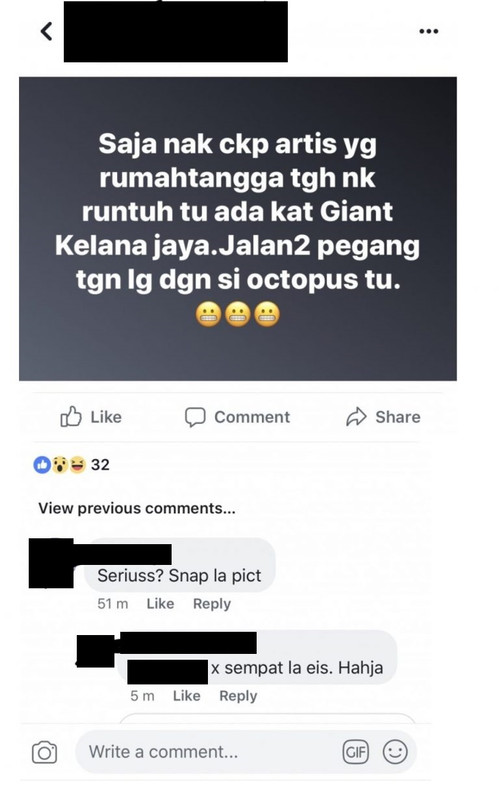Tap the Share arrow icon
Image resolution: width=499 pixels, height=800 pixels.
(x=356, y=417)
